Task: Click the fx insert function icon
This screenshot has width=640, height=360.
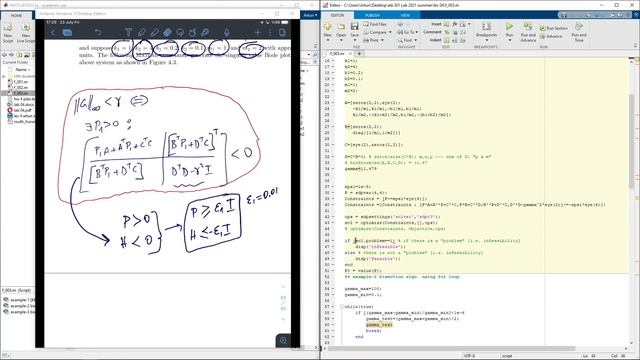Action: click(455, 24)
